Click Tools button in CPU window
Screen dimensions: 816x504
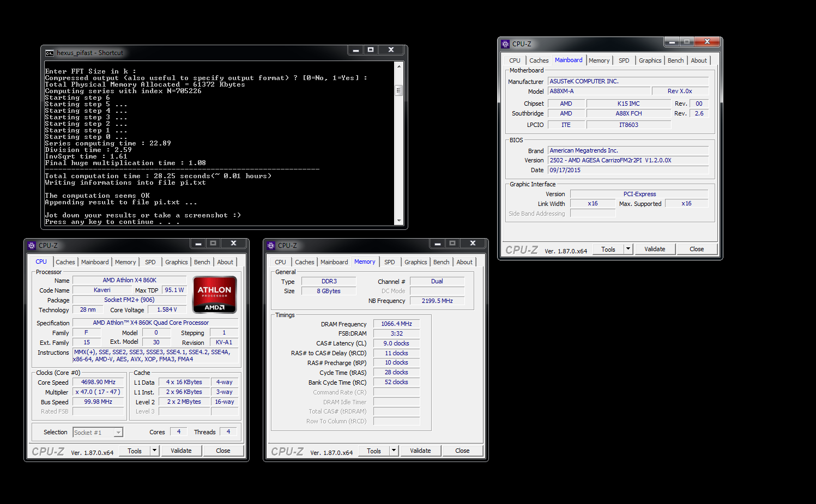pos(135,451)
